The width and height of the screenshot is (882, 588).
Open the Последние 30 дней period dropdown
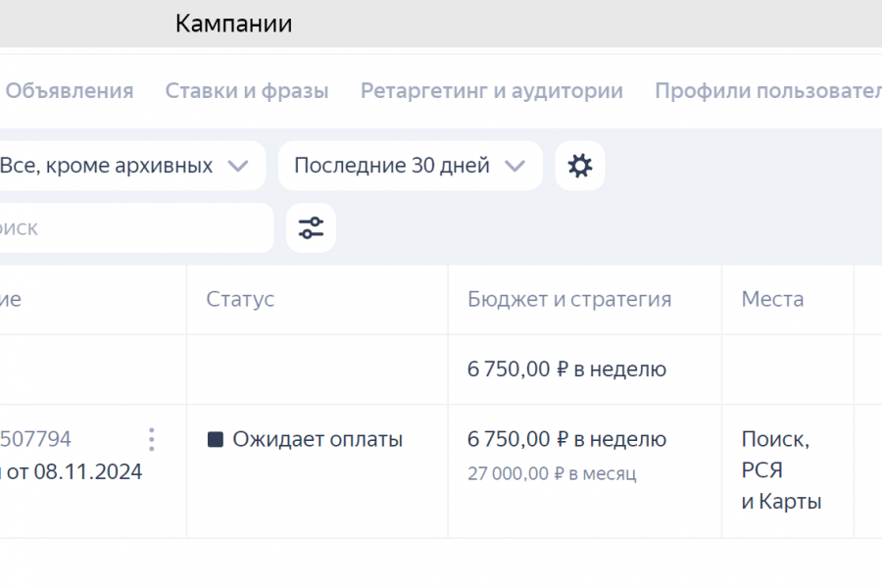tap(410, 166)
